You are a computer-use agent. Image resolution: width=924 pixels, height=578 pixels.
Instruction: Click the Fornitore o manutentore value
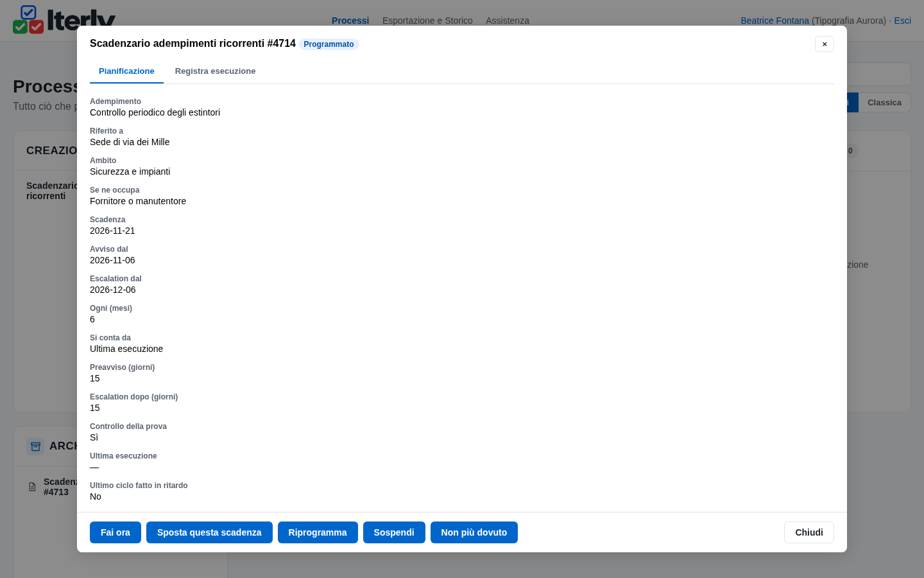pyautogui.click(x=138, y=201)
